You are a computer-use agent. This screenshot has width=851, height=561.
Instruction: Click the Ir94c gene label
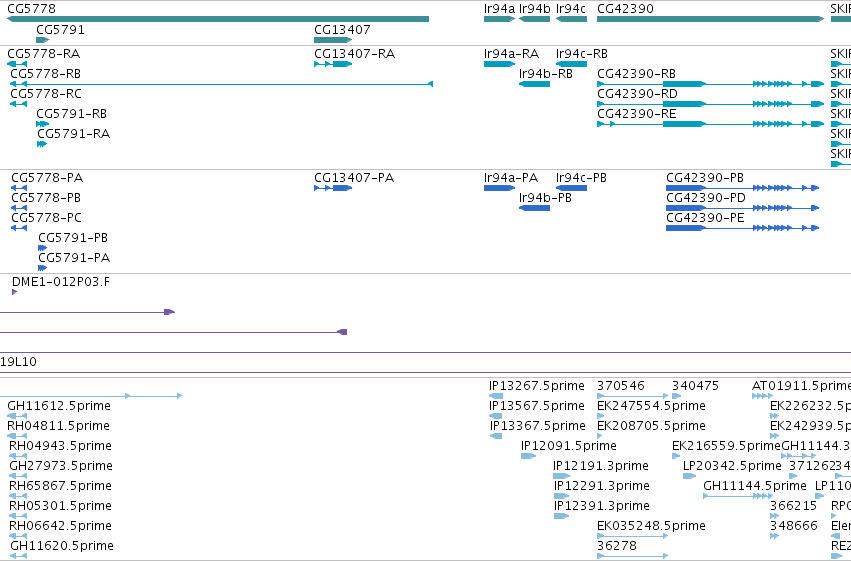coord(571,9)
